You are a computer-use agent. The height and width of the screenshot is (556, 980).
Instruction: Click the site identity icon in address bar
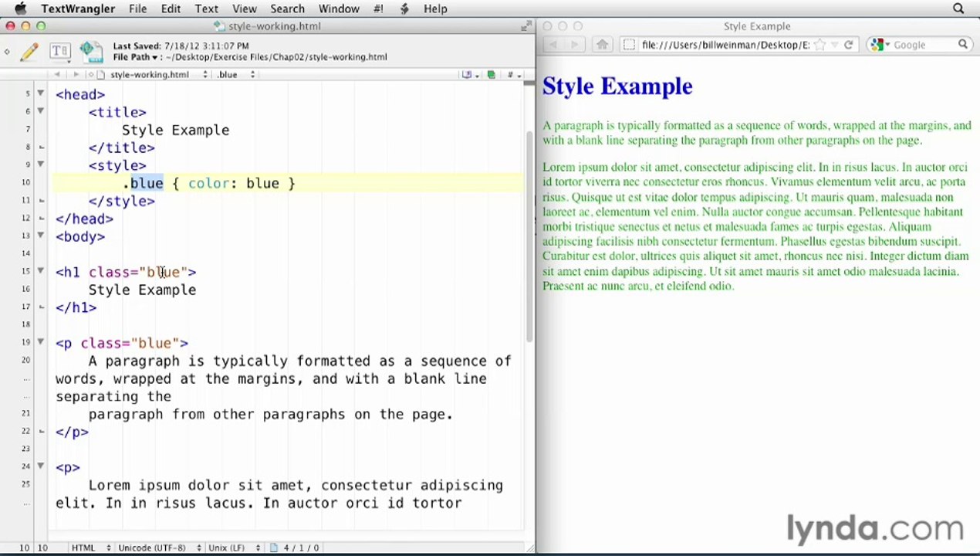coord(629,45)
